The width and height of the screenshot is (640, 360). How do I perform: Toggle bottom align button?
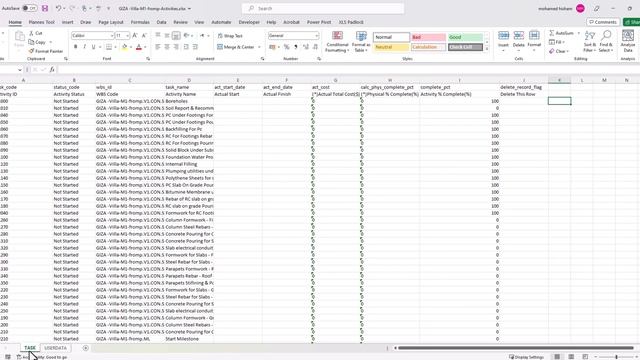click(x=176, y=36)
